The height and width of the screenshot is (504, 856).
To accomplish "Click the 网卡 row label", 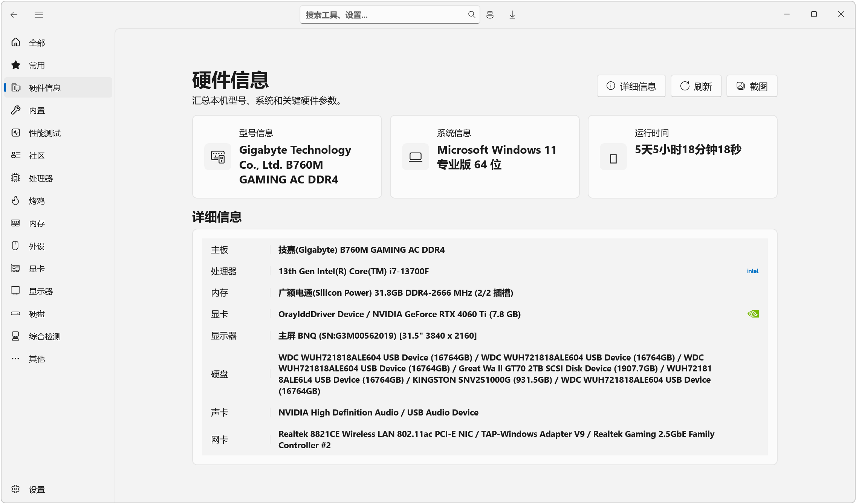I will tap(219, 440).
